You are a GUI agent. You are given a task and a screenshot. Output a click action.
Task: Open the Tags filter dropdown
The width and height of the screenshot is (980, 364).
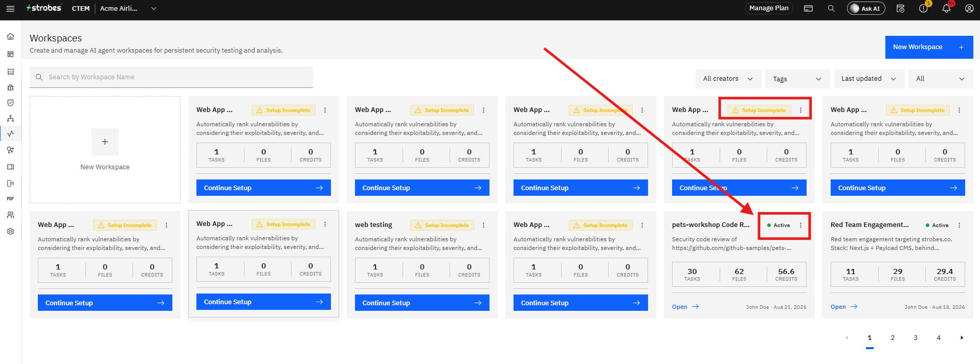(797, 79)
